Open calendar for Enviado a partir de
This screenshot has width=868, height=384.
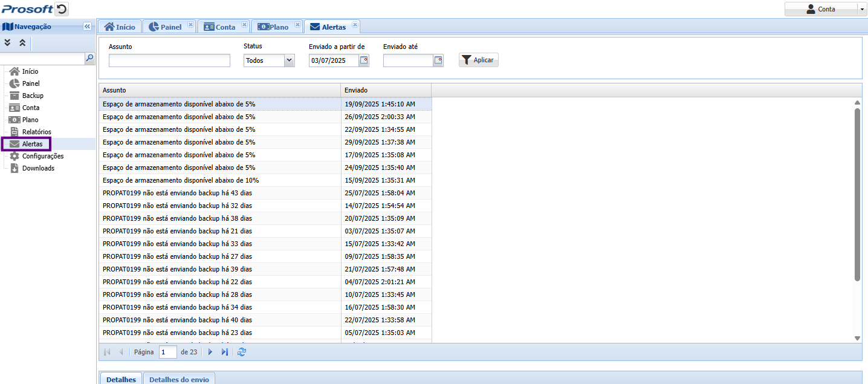point(364,60)
